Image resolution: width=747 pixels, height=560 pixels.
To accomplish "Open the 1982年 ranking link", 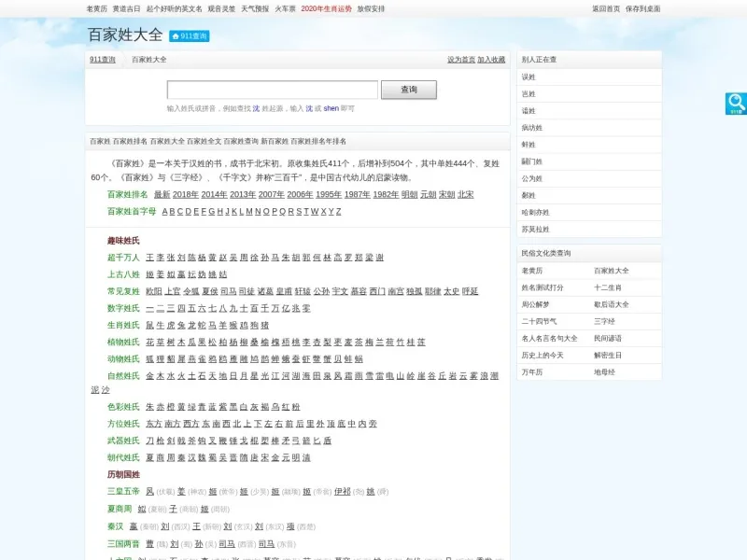I will tap(386, 194).
